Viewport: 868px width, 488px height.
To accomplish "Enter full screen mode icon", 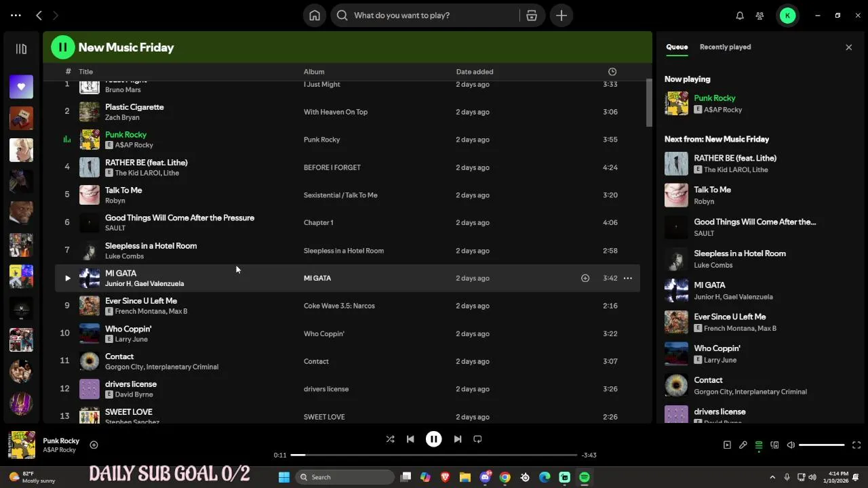I will [x=856, y=445].
